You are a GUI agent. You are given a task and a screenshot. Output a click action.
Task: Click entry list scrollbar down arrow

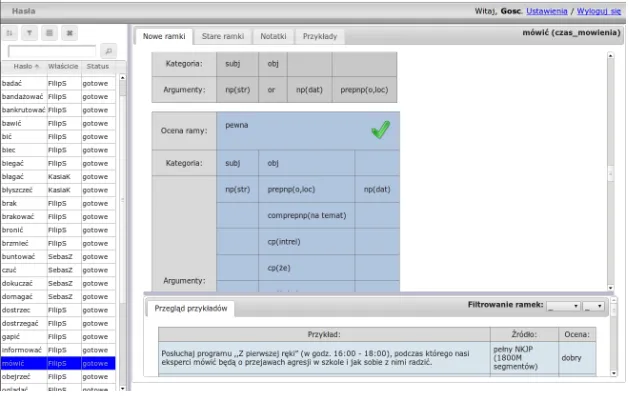coord(123,388)
